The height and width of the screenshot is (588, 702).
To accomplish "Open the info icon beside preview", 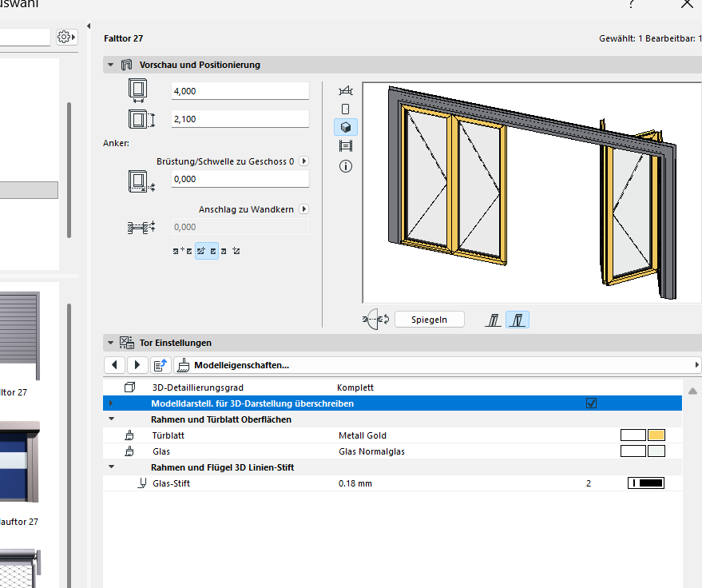I will (346, 167).
